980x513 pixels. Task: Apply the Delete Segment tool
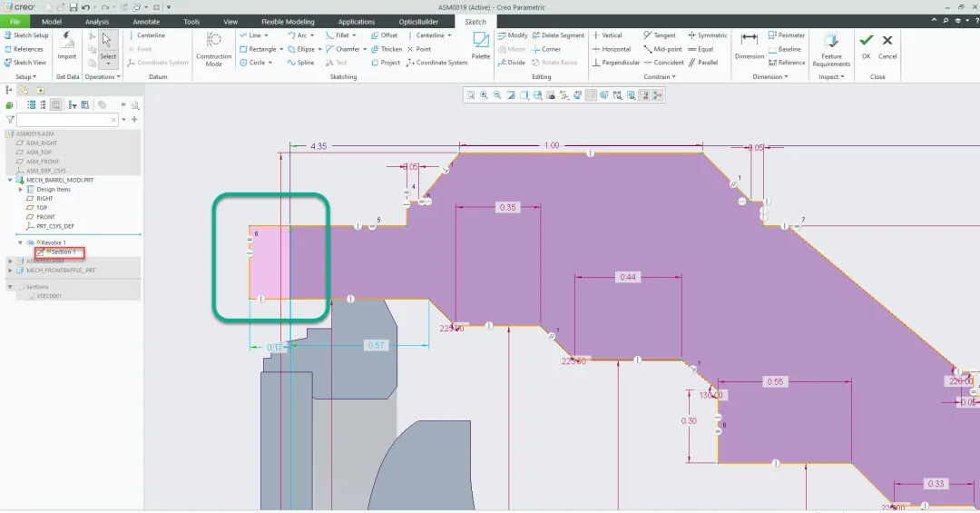[558, 35]
